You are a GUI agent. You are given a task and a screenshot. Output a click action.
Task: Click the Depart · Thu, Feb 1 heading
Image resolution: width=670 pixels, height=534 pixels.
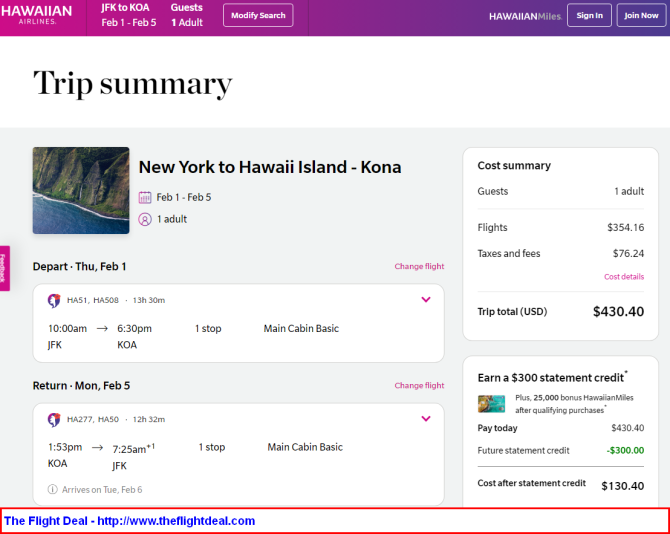79,267
